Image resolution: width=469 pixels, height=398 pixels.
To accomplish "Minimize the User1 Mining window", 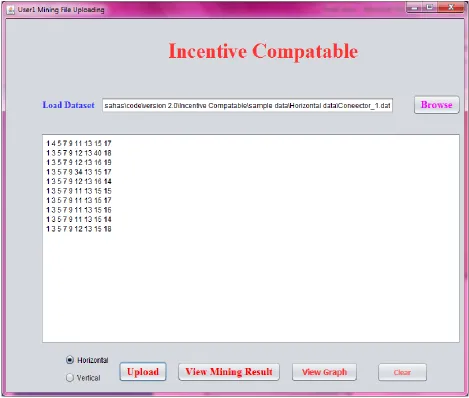I will [414, 7].
